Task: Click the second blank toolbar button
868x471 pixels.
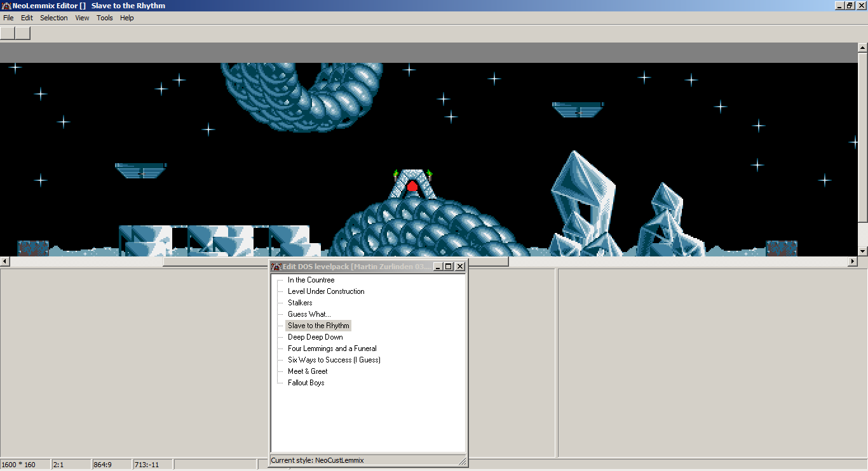Action: click(x=23, y=33)
